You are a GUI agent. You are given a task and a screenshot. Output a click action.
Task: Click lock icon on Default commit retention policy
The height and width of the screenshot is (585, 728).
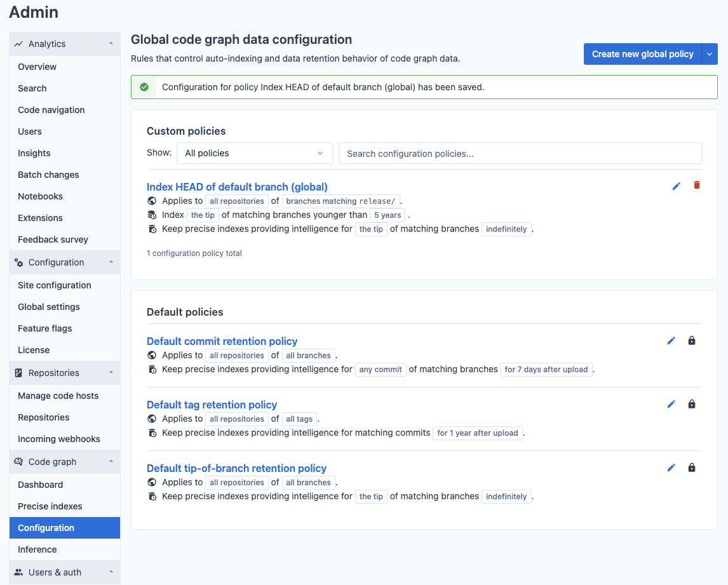692,340
